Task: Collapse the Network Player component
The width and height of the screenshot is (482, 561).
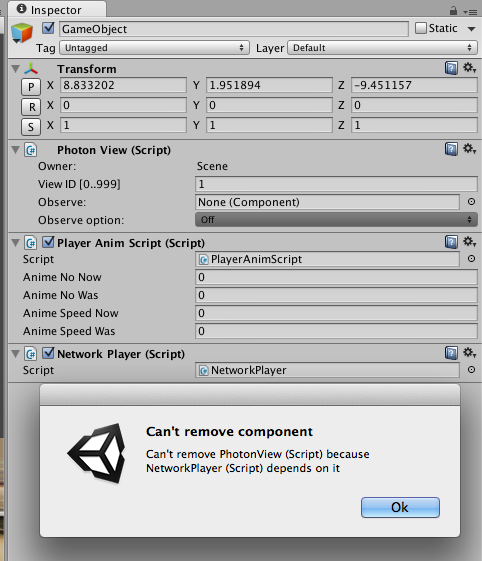Action: (15, 353)
